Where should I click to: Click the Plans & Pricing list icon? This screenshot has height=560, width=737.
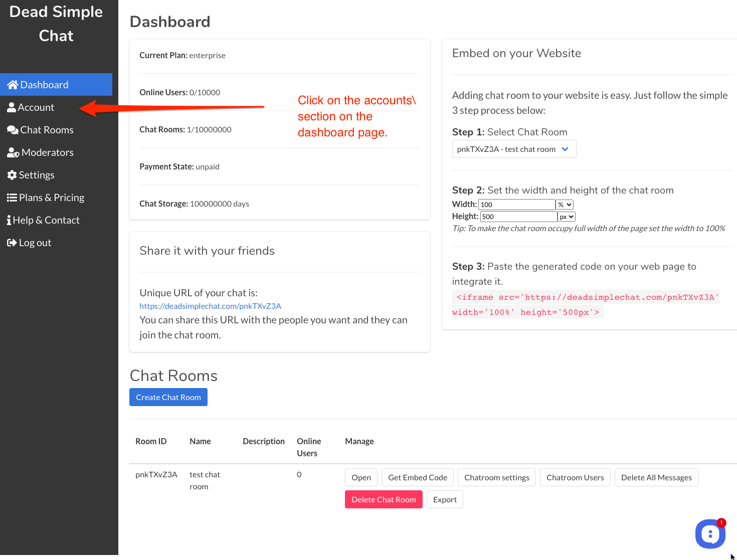coord(12,198)
